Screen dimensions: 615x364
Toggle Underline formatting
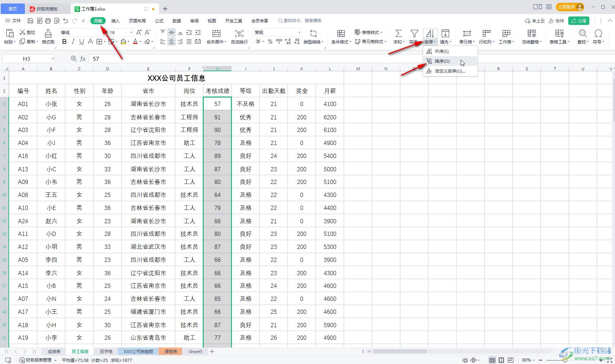(82, 42)
